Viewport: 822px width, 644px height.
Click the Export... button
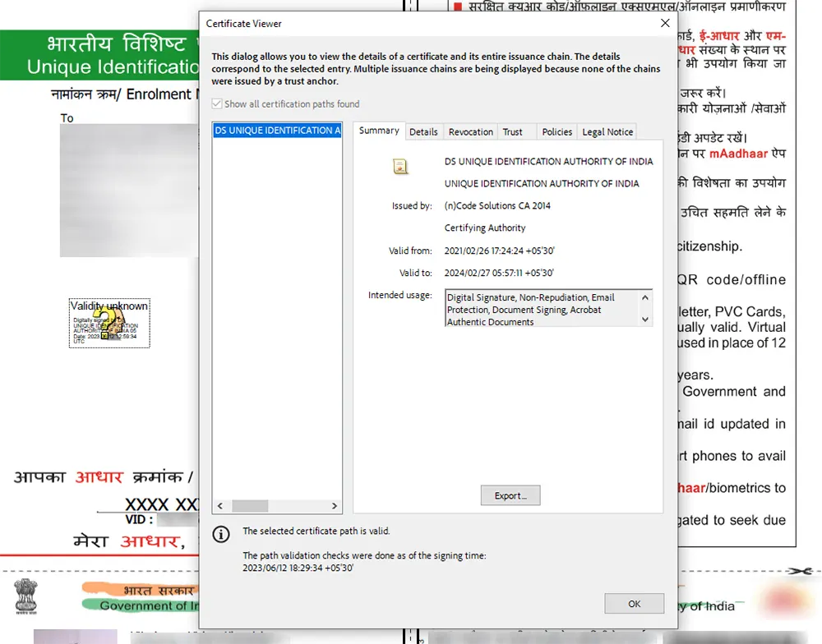point(510,495)
